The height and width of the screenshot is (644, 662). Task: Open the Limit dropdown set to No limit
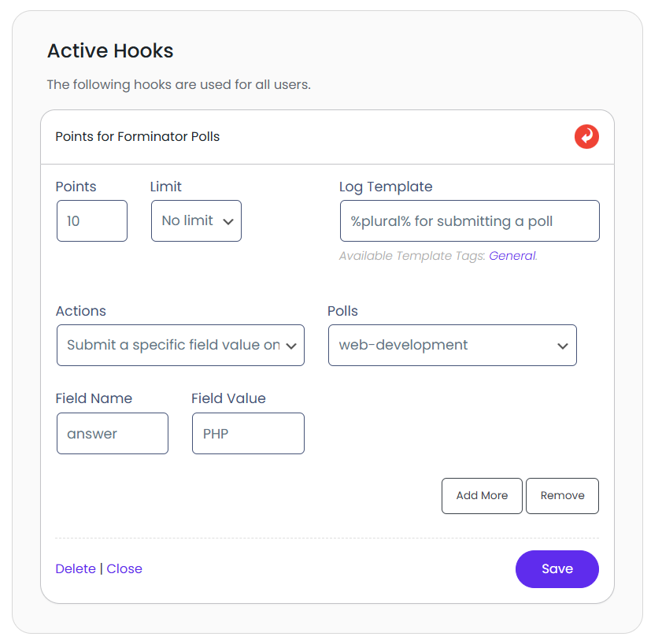click(196, 221)
